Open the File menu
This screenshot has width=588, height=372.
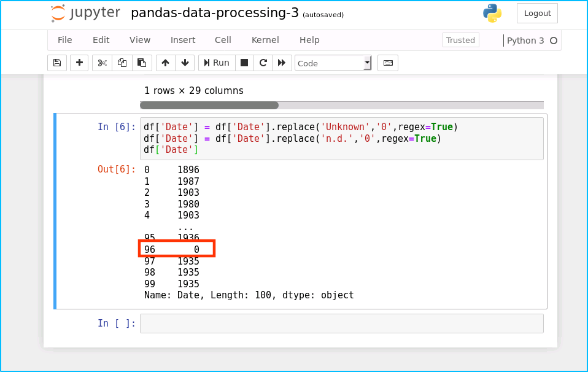point(65,40)
